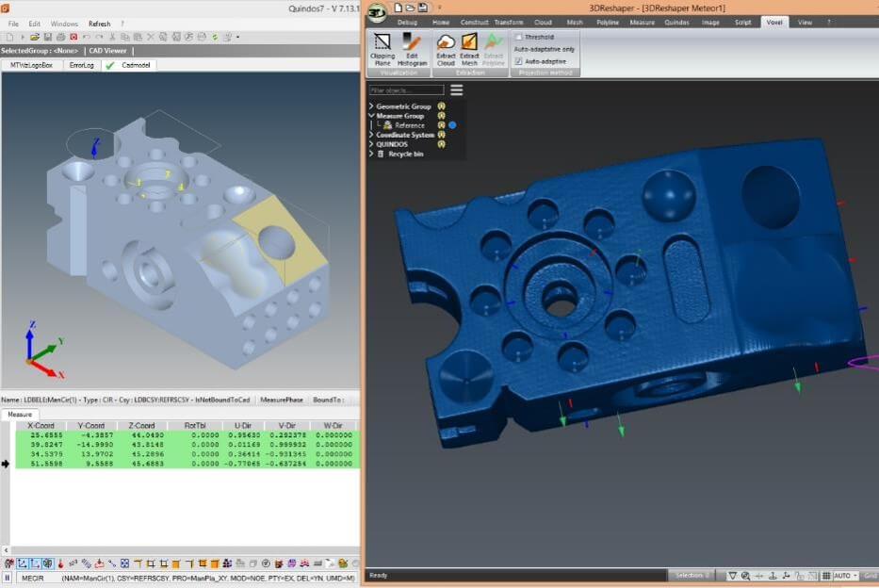Toggle visibility of Coordinate System group
The width and height of the screenshot is (879, 588).
(441, 135)
